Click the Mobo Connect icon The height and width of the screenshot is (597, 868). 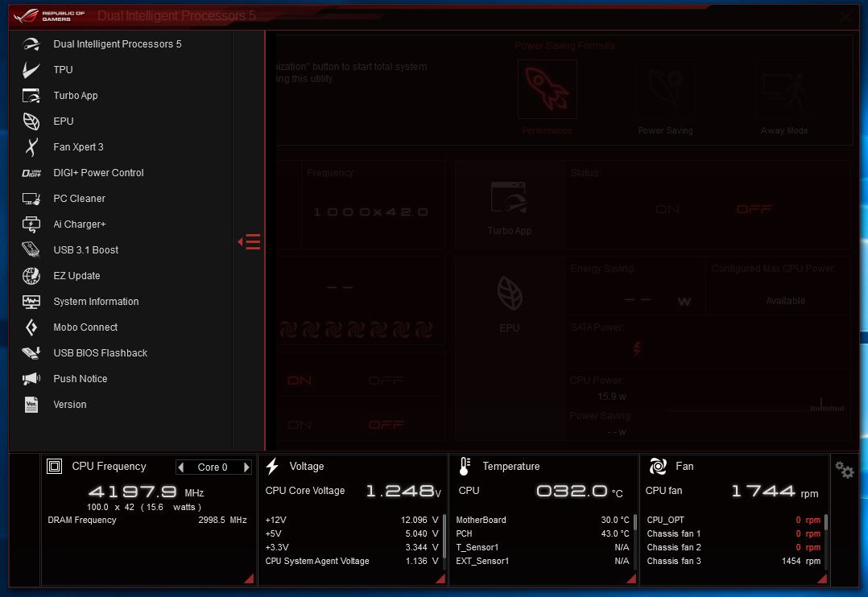(31, 327)
